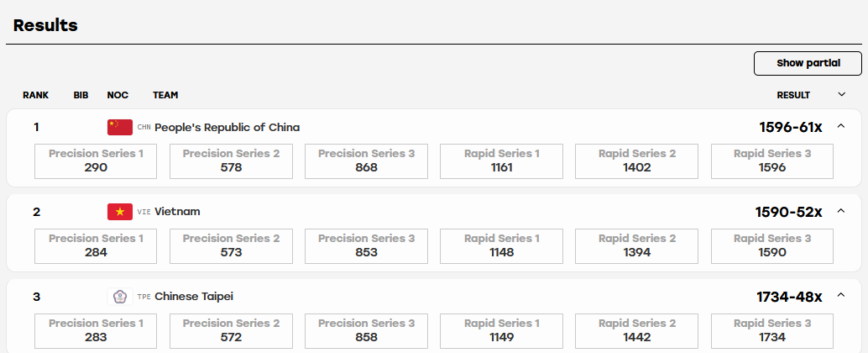The width and height of the screenshot is (868, 353).
Task: Collapse the Chinese Taipei result chevron
Action: tap(841, 295)
